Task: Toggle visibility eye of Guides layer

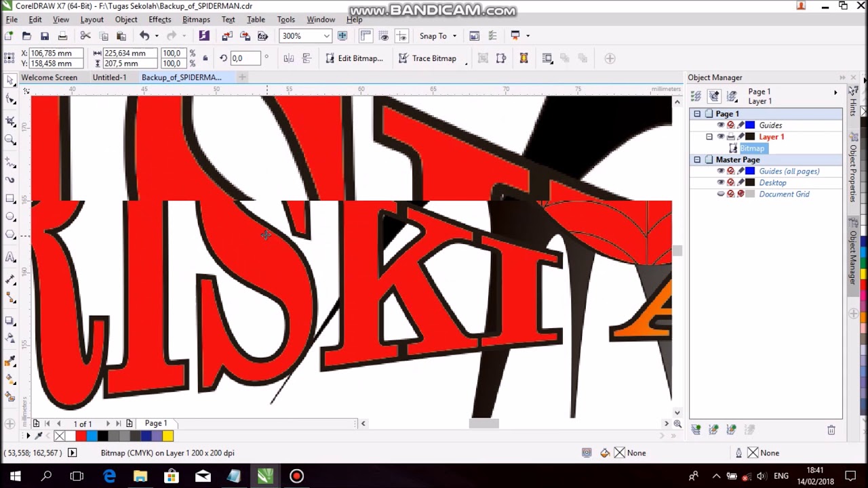Action: tap(721, 125)
